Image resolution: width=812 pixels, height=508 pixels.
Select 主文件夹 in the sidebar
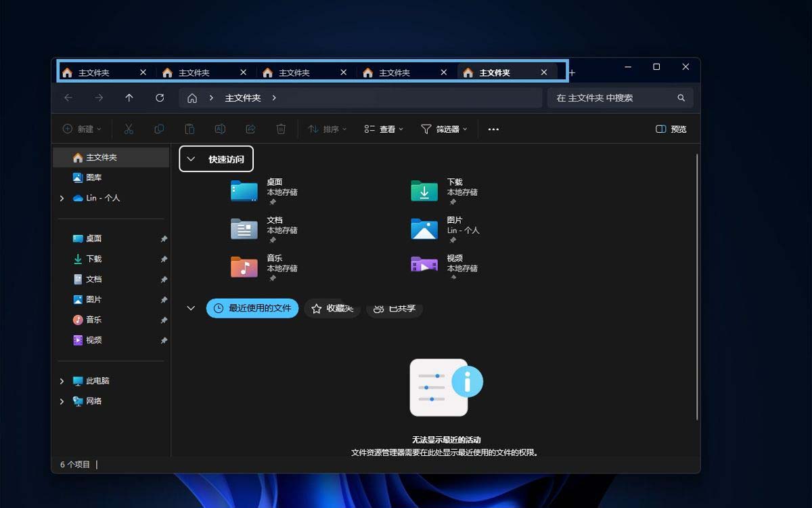tap(111, 157)
